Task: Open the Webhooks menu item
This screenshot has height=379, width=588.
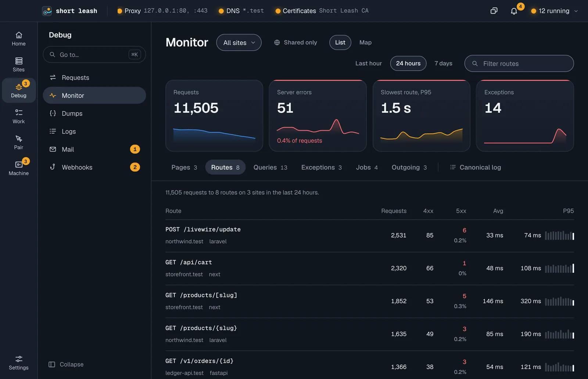Action: tap(94, 167)
